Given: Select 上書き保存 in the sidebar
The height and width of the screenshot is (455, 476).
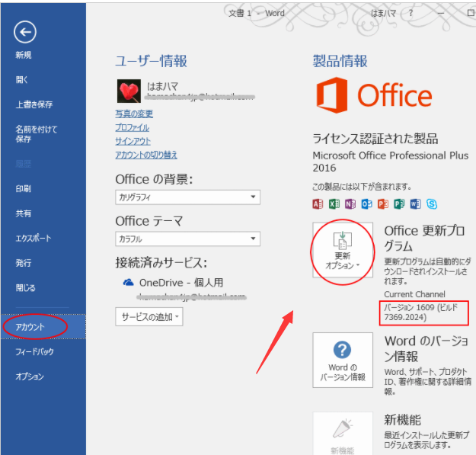Looking at the screenshot, I should [34, 104].
